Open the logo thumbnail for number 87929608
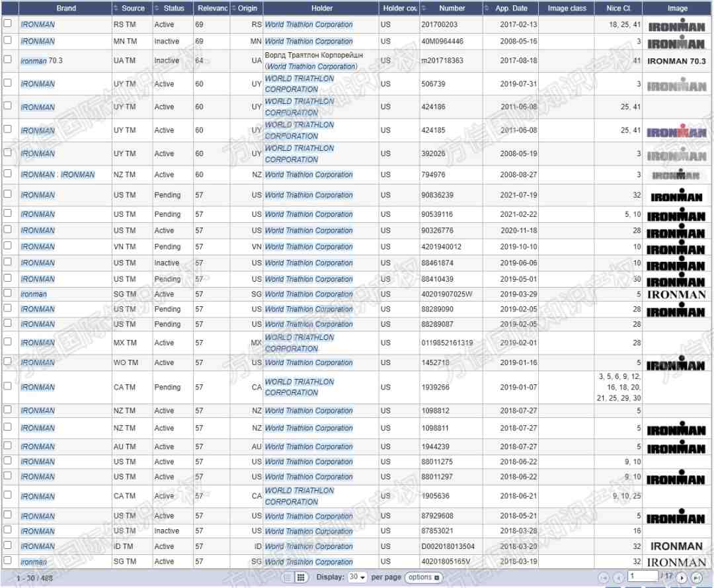The height and width of the screenshot is (588, 714). pyautogui.click(x=676, y=517)
